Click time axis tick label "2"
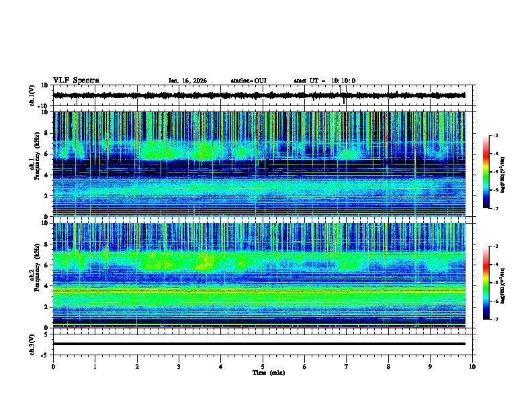532x411 pixels. [x=137, y=367]
